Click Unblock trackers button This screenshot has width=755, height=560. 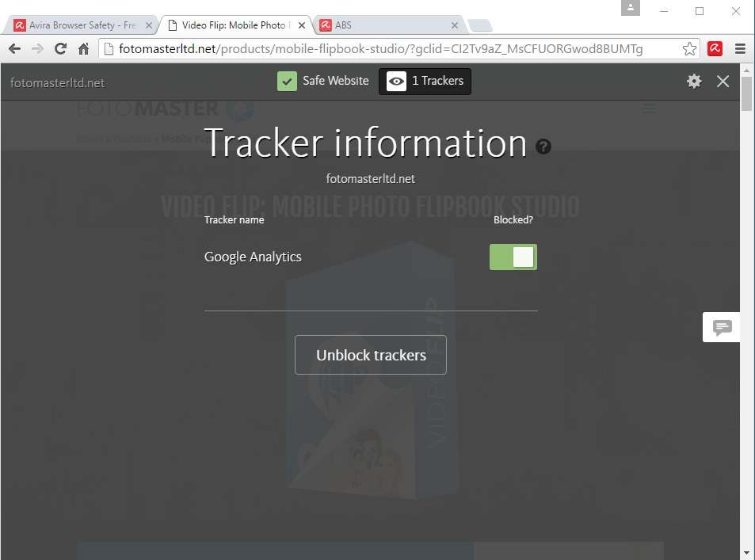371,355
